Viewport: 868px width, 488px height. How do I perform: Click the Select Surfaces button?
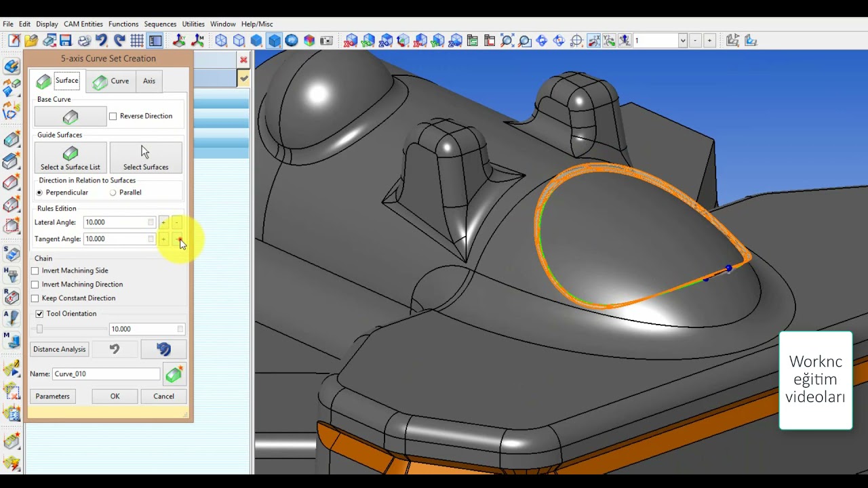coord(146,158)
